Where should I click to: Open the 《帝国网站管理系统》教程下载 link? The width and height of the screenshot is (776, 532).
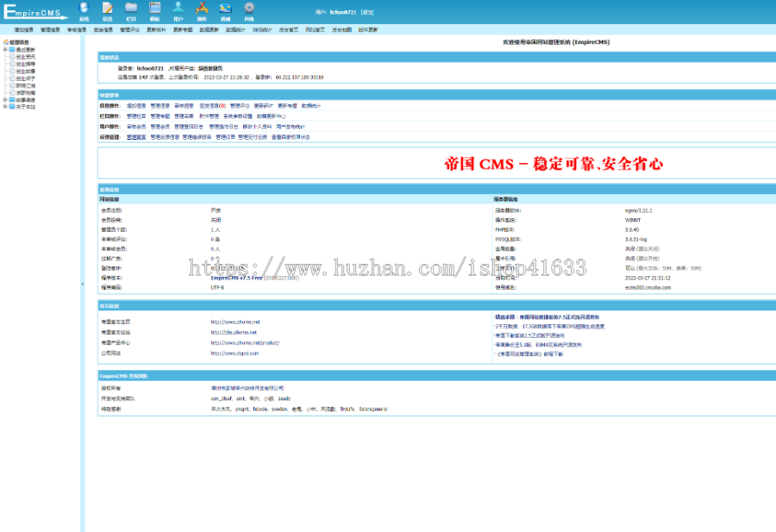coord(529,354)
